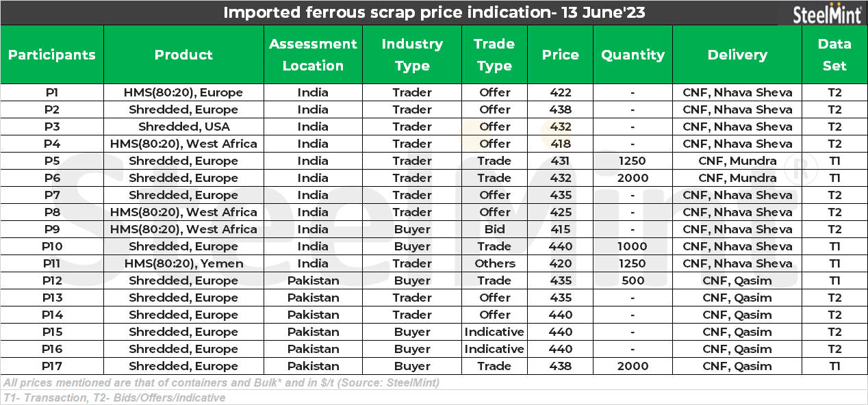Select the Industry Type column header
Viewport: 868px width, 405px height.
412,55
